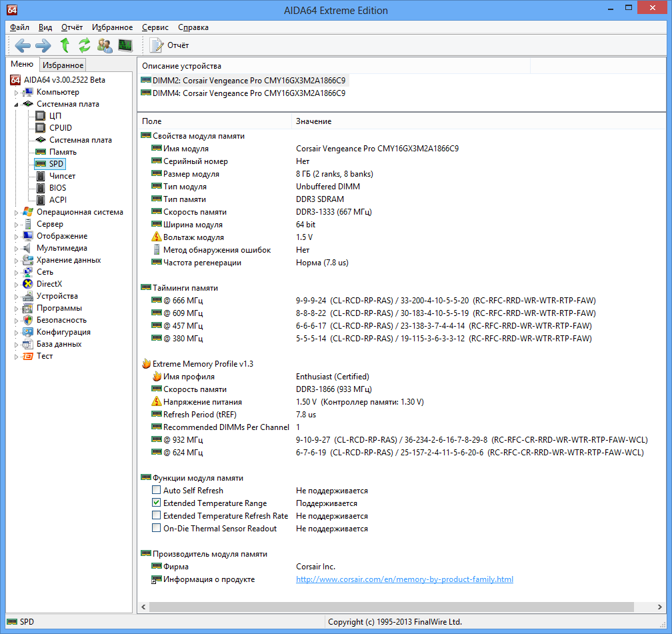Click the Конфигурация icon in the tree
This screenshot has height=634, width=672.
28,332
